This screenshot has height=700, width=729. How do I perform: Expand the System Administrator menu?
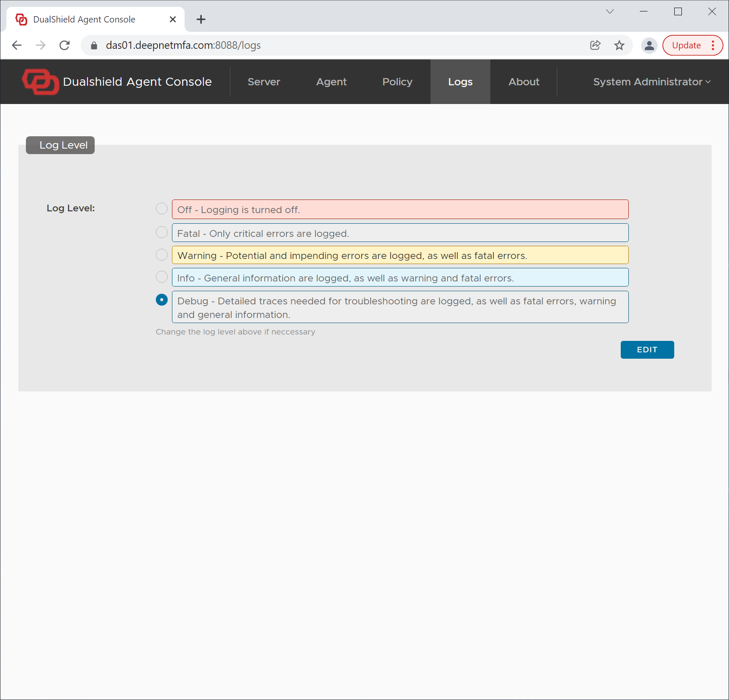[651, 82]
